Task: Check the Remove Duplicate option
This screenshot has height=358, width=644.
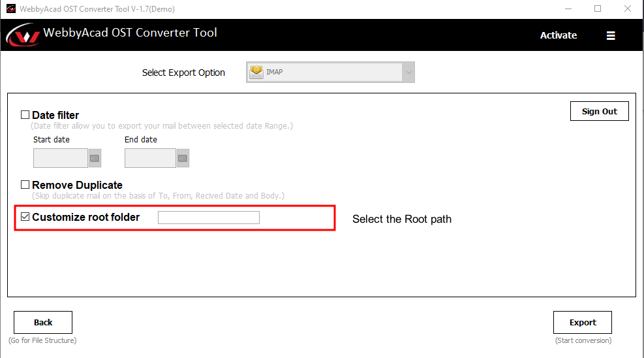Action: pyautogui.click(x=25, y=184)
